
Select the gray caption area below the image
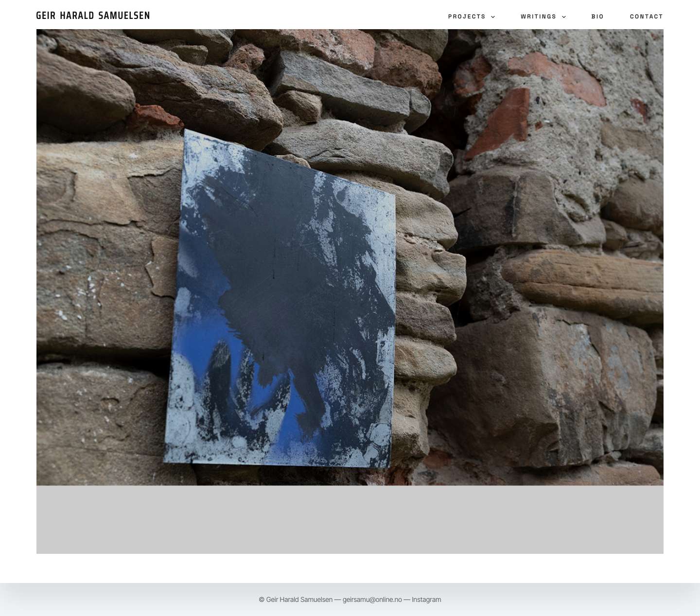click(350, 519)
